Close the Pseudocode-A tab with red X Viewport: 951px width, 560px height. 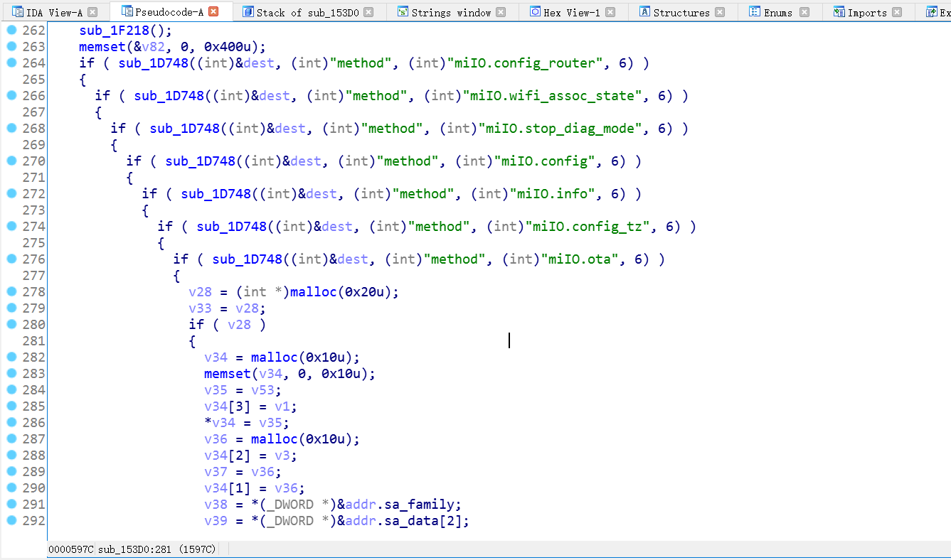213,11
